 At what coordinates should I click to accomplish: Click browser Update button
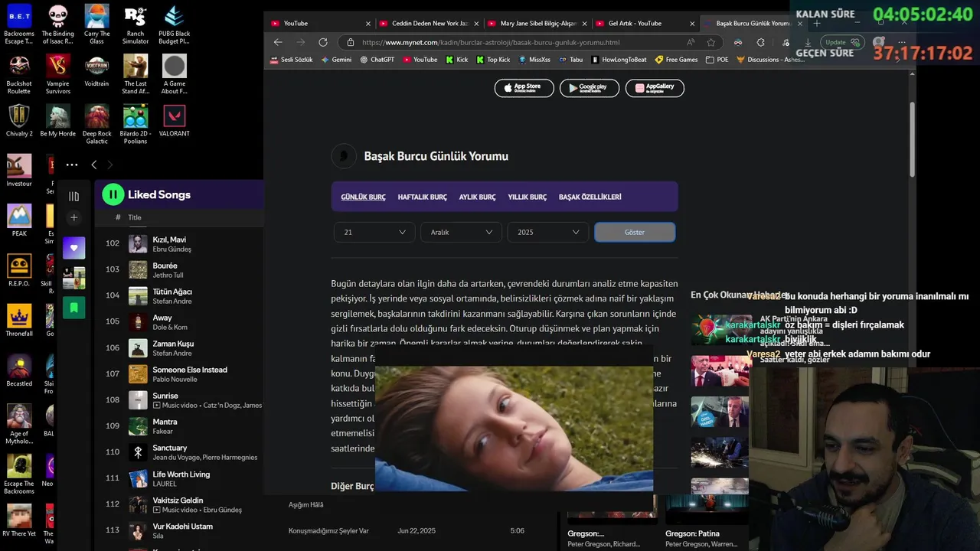coord(841,42)
